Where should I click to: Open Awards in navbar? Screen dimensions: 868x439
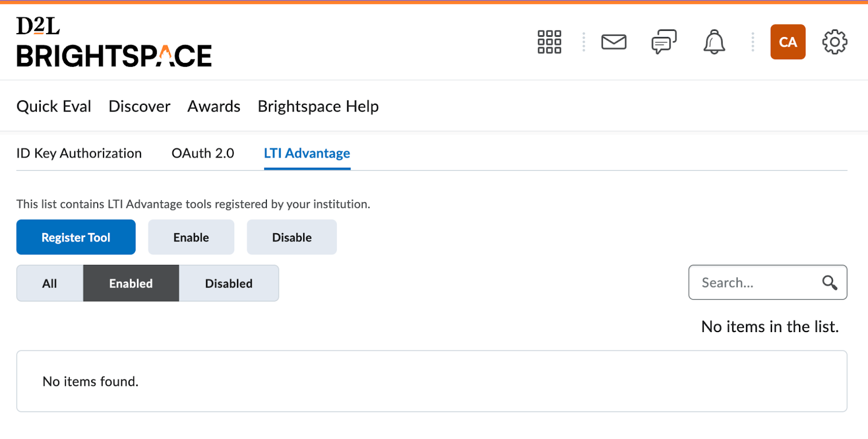coord(214,106)
